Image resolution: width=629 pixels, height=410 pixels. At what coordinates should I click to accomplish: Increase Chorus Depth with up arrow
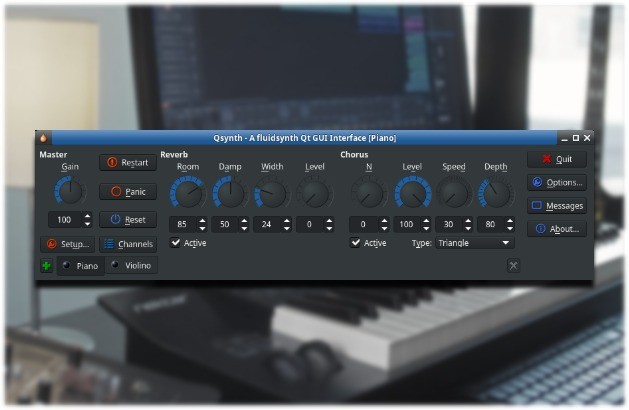point(510,221)
